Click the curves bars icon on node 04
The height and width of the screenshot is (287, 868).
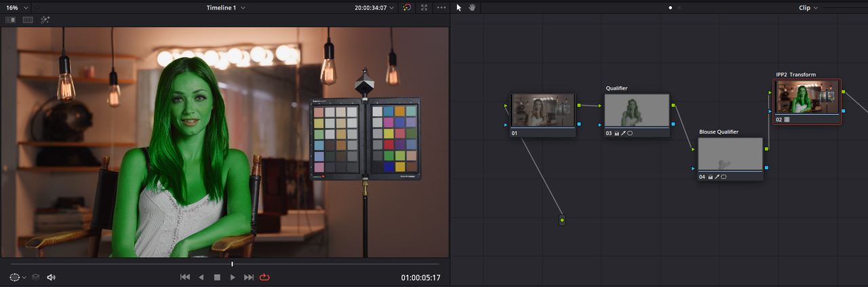[711, 176]
